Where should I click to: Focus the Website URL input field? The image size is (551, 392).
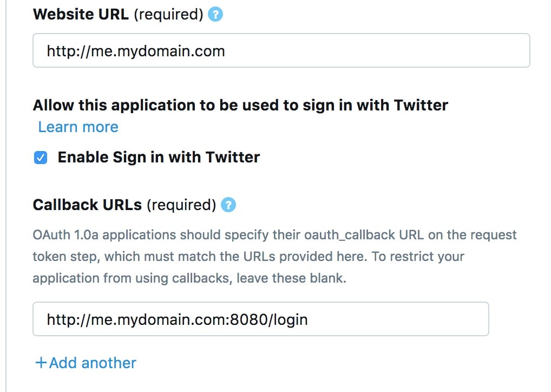tap(281, 50)
